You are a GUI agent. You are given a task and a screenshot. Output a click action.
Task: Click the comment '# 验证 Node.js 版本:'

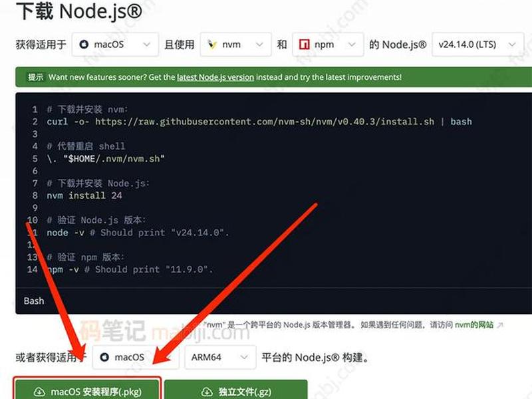tap(96, 220)
